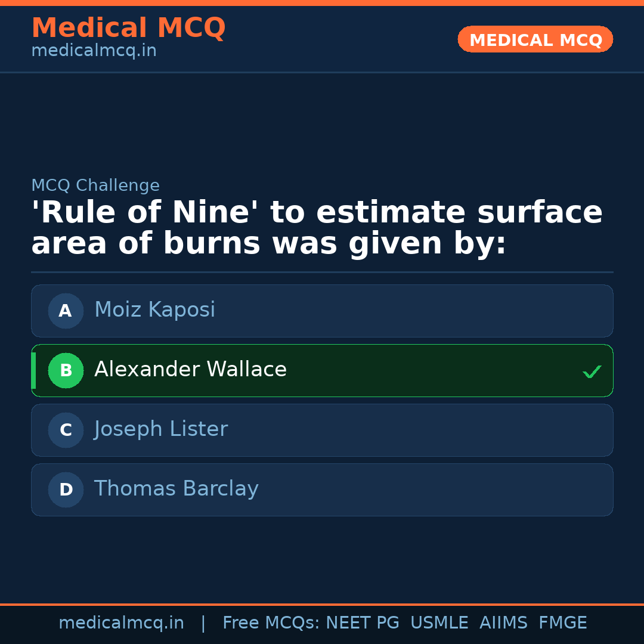Click the orange 'Medical MCQ' header title

tap(128, 28)
